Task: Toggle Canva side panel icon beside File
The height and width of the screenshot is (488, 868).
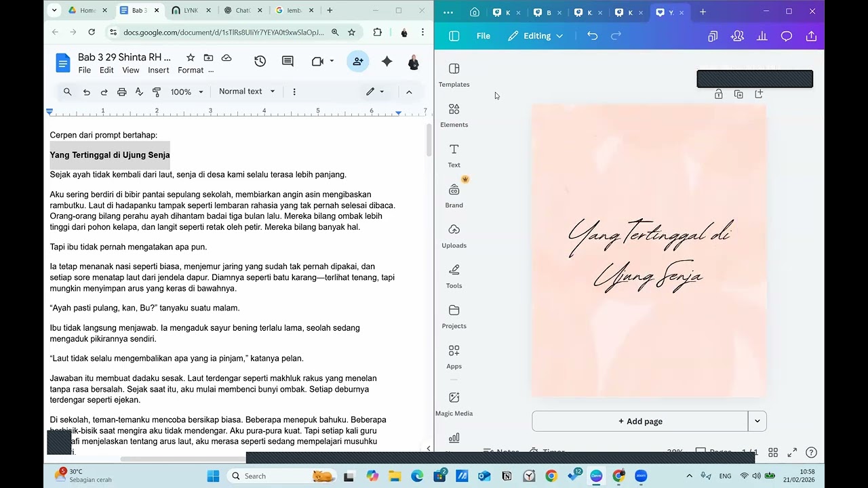Action: click(x=454, y=36)
